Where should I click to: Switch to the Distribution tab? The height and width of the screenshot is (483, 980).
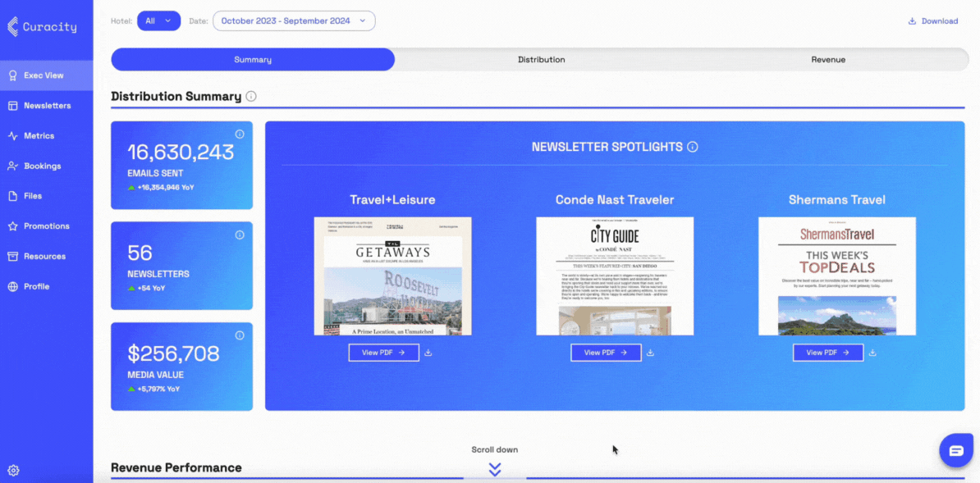541,60
